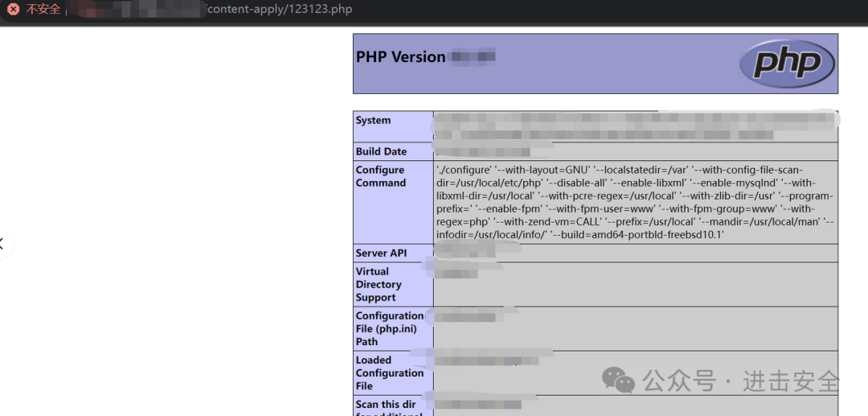Click the System row label
Screen dimensions: 868x416
point(373,120)
